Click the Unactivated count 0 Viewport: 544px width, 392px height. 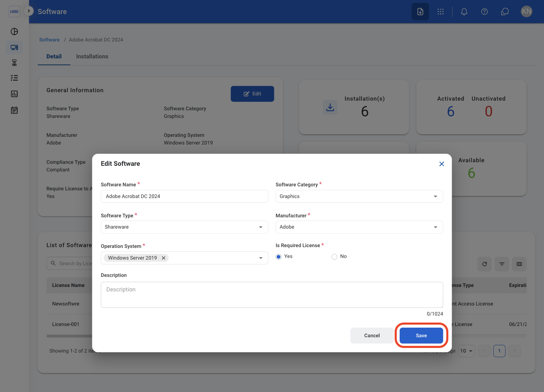(x=488, y=111)
